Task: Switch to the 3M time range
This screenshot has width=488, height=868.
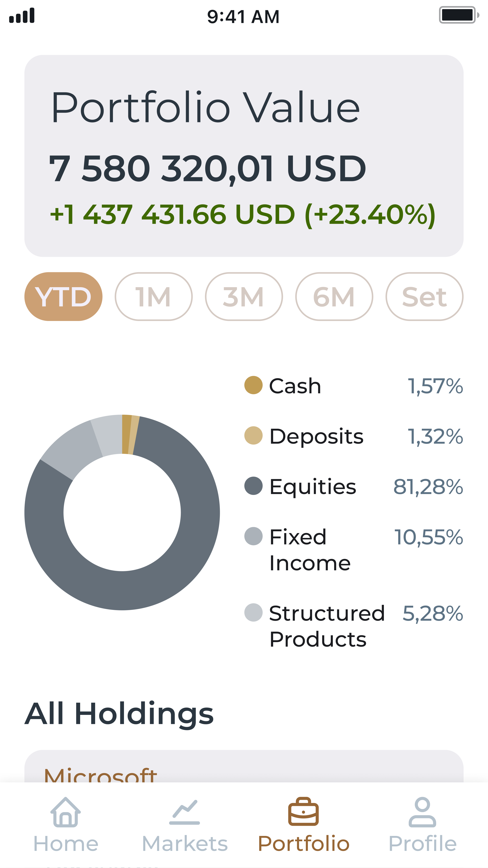Action: pyautogui.click(x=244, y=297)
